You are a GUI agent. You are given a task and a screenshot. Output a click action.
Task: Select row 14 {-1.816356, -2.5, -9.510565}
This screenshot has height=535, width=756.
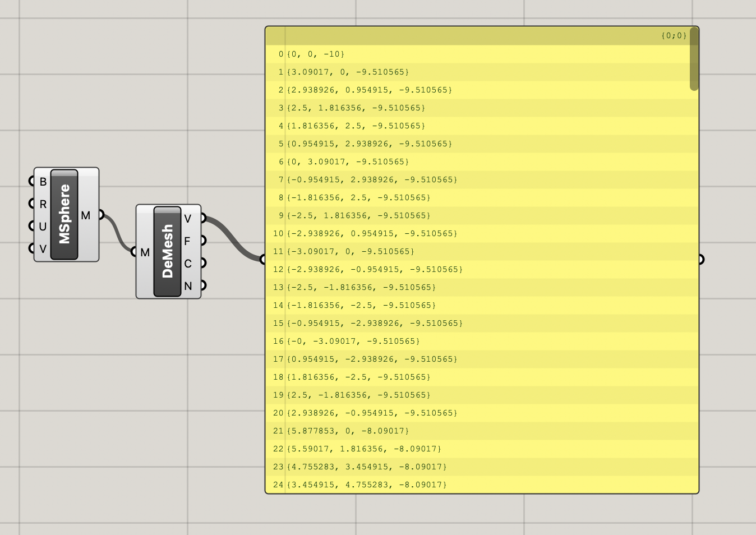(362, 305)
